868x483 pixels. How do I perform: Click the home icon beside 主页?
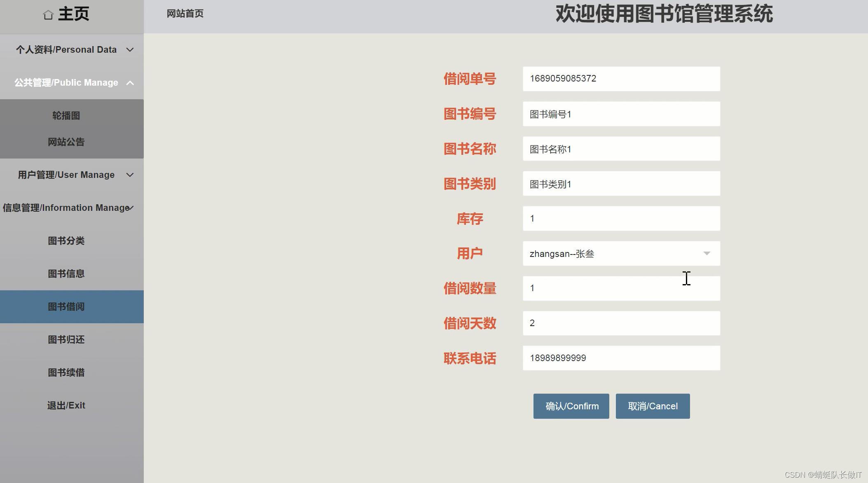tap(48, 15)
